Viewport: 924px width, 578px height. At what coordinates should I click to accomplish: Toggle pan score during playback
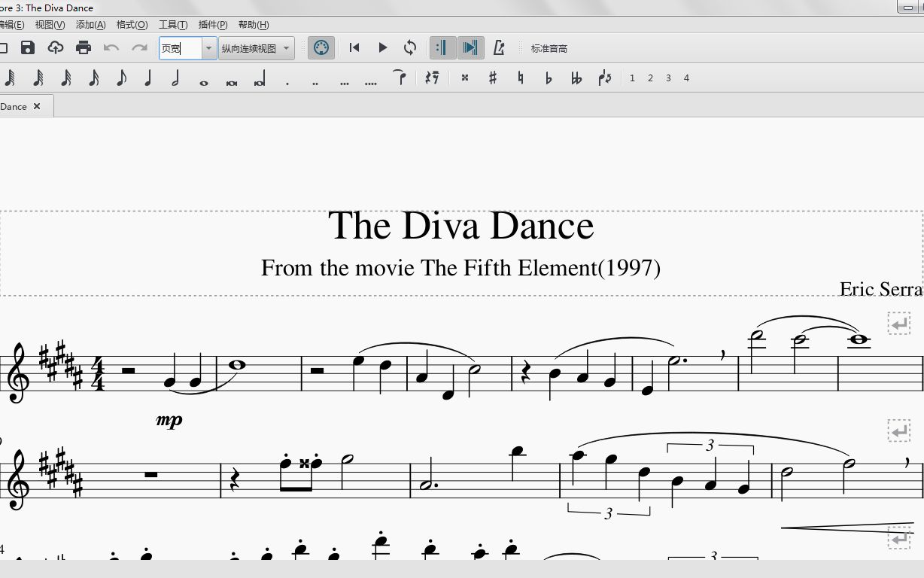click(x=470, y=48)
